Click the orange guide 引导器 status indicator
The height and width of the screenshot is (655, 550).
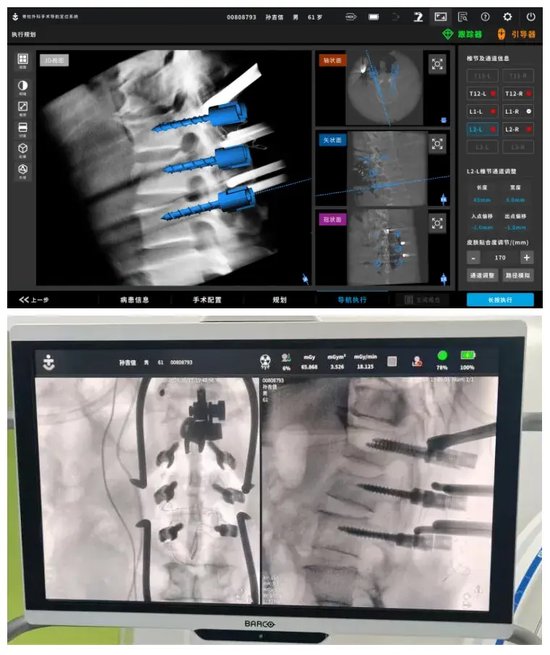pos(516,34)
